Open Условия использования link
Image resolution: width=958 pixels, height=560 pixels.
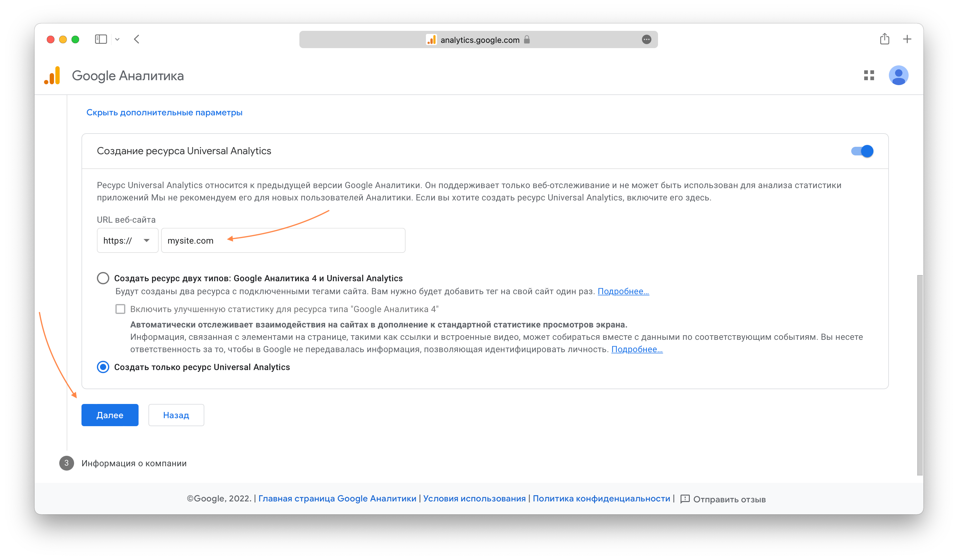click(x=474, y=498)
